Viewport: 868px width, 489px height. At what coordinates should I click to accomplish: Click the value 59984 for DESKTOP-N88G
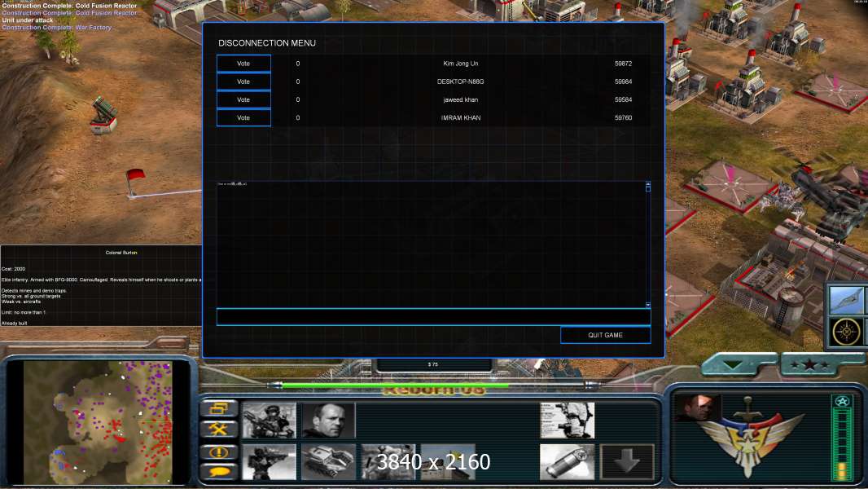(624, 81)
